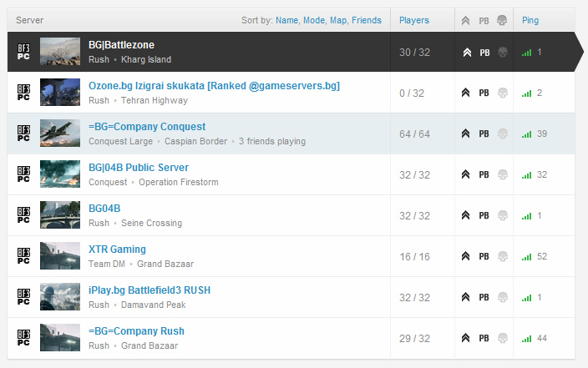
Task: Sort servers by Map
Action: click(338, 20)
